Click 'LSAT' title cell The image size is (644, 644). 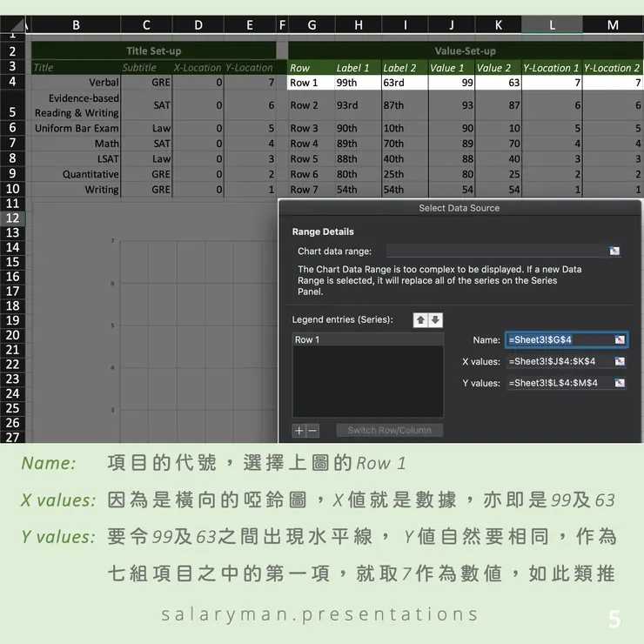coord(76,159)
